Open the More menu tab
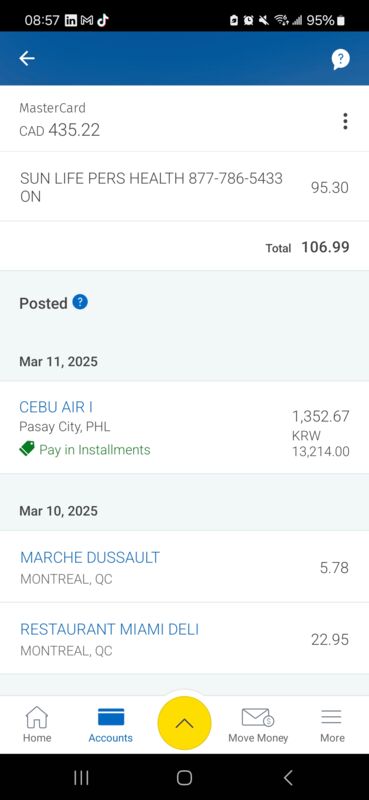369x800 pixels. coord(332,724)
